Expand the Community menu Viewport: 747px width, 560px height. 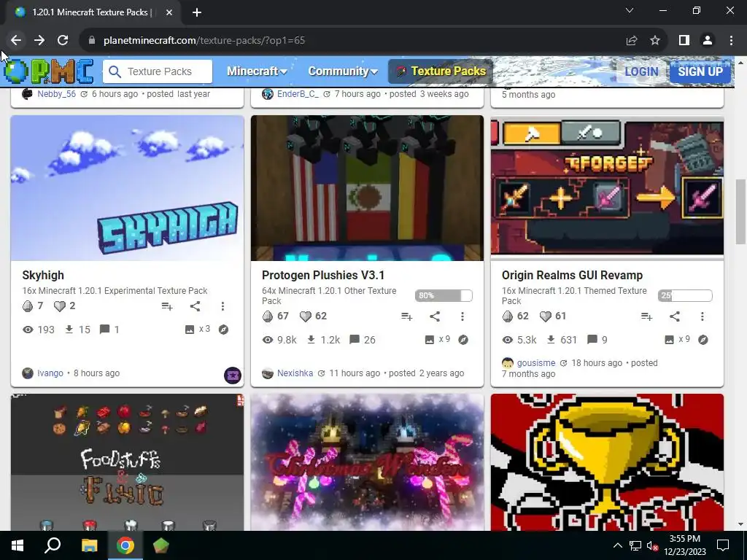pyautogui.click(x=343, y=71)
